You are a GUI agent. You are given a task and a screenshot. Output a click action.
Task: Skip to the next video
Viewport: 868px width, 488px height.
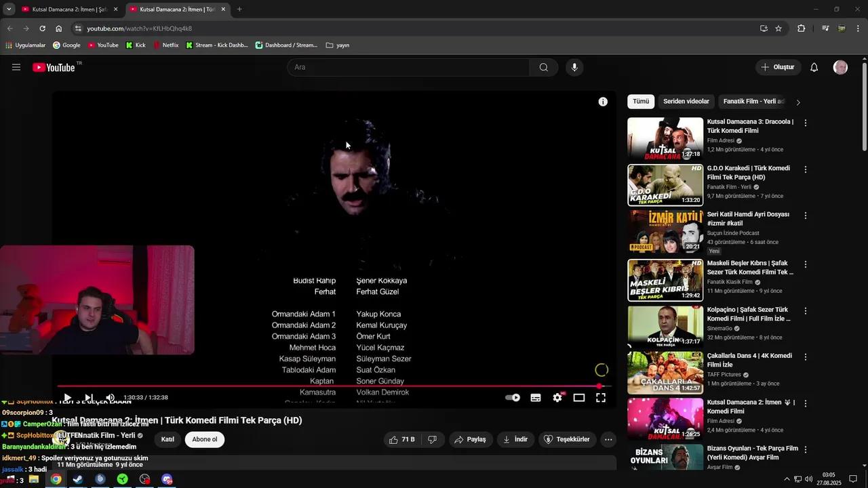coord(89,398)
